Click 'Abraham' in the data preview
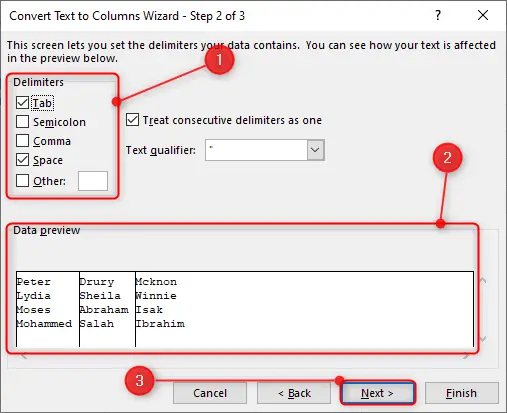Screen dimensions: 507x413 (x=104, y=310)
